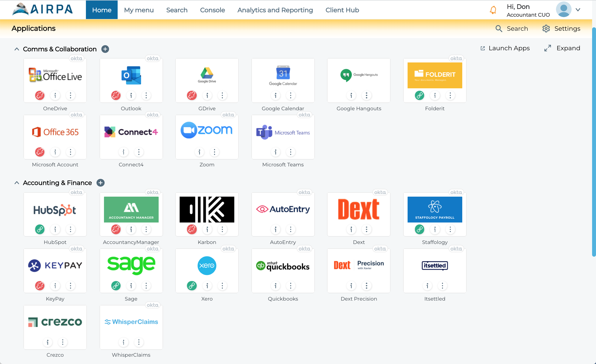Screen dimensions: 596x364
Task: Show info for Microsoft Account
Action: [x=55, y=152]
